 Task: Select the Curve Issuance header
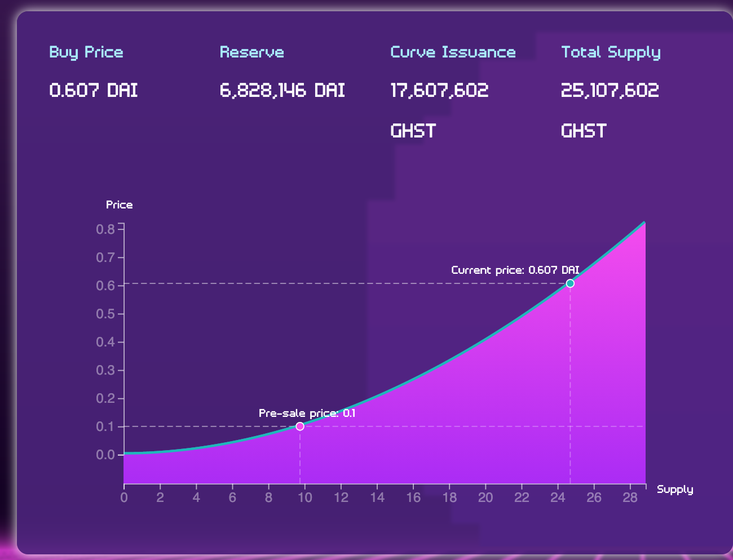tap(453, 52)
